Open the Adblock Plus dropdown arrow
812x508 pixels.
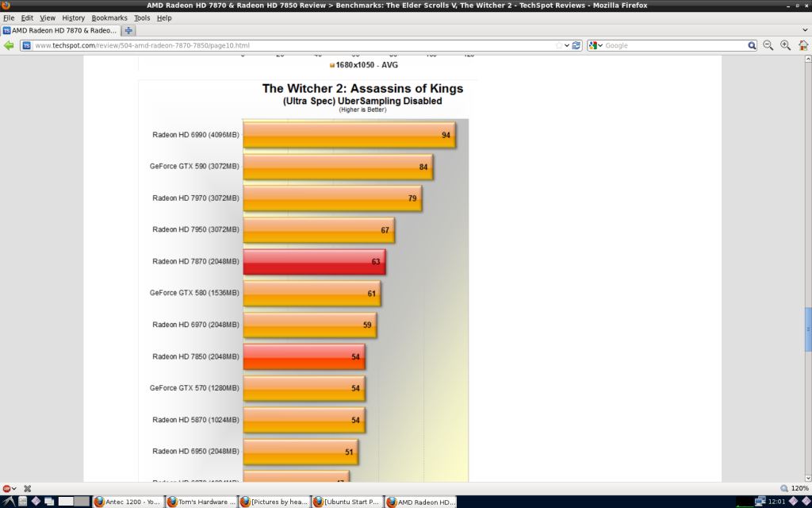[14, 488]
